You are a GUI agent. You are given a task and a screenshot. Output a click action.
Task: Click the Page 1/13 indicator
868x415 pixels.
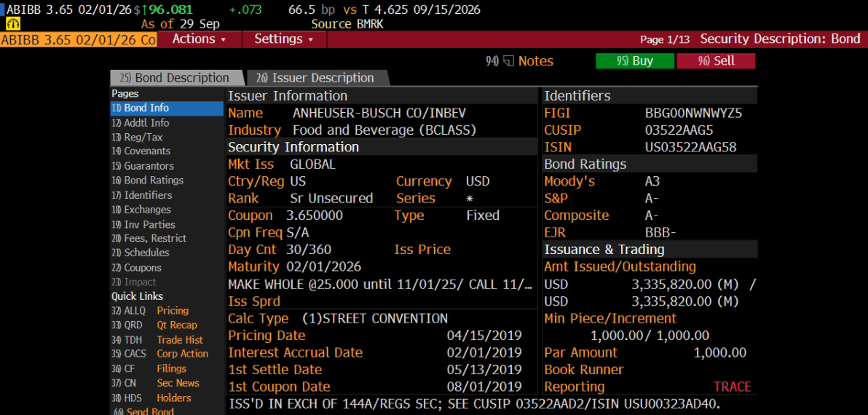click(665, 39)
